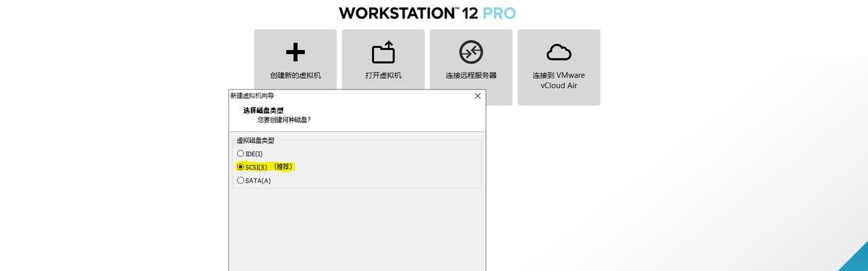868x271 pixels.
Task: Open the 创建新的虚拟机 tile label
Action: pos(295,75)
